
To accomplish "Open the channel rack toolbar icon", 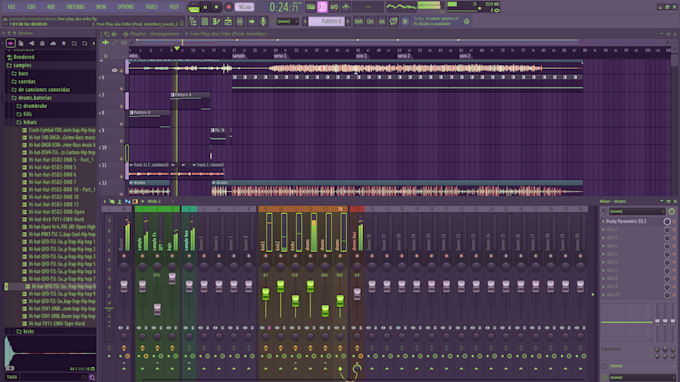I will [216, 21].
